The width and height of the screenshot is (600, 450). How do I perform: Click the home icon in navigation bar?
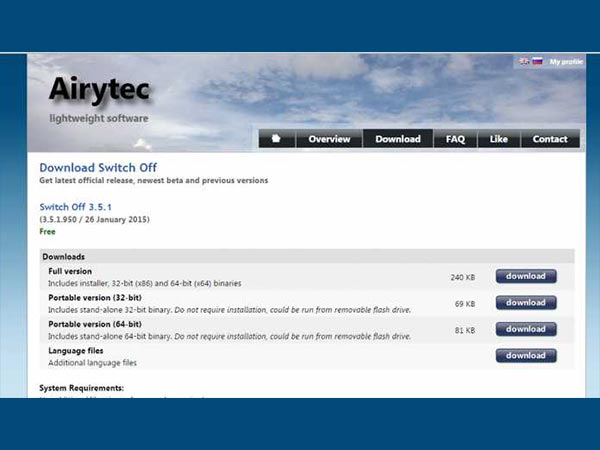click(277, 139)
